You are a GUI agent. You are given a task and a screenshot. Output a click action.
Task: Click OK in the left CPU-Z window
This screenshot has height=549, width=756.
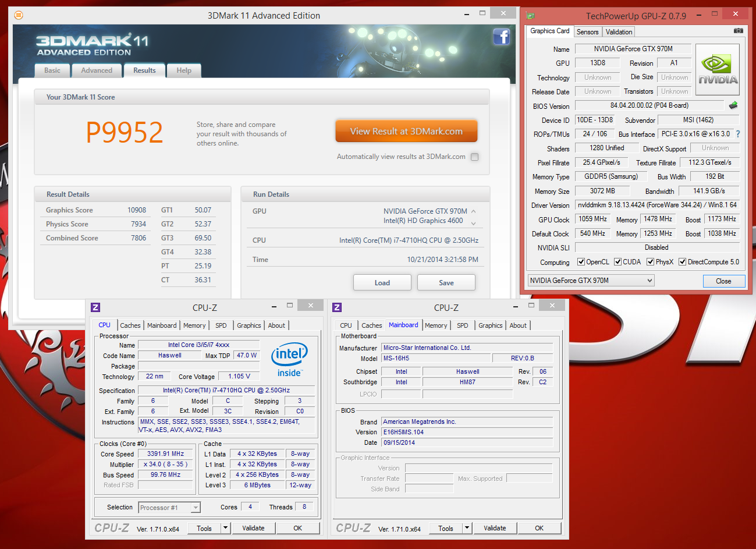pos(298,528)
